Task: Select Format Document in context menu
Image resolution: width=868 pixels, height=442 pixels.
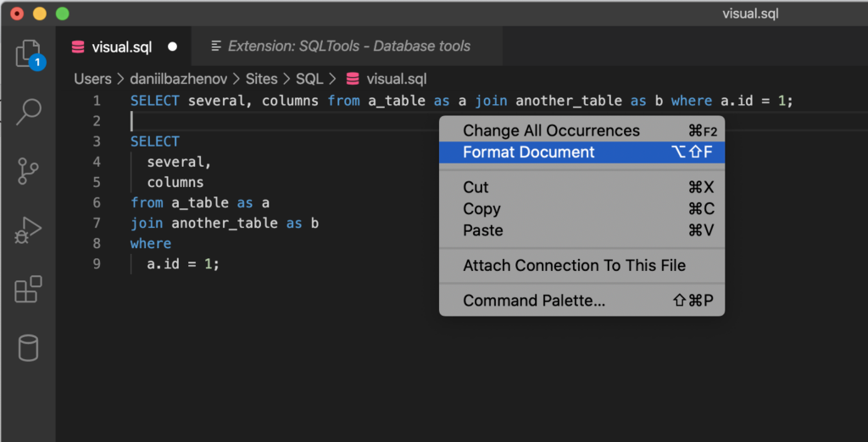Action: point(581,152)
